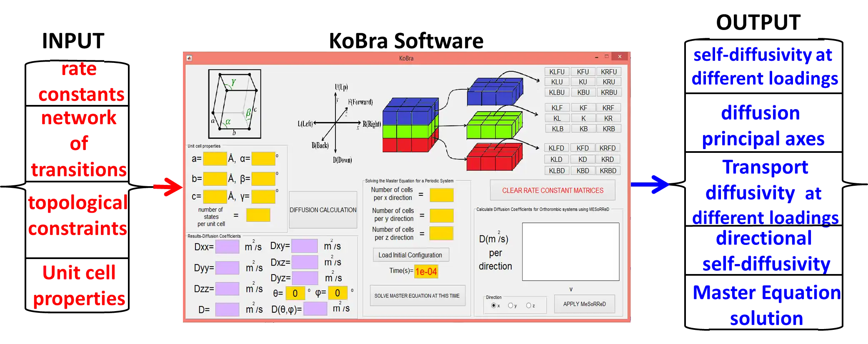Click the KRD rate constant button

coord(608,159)
